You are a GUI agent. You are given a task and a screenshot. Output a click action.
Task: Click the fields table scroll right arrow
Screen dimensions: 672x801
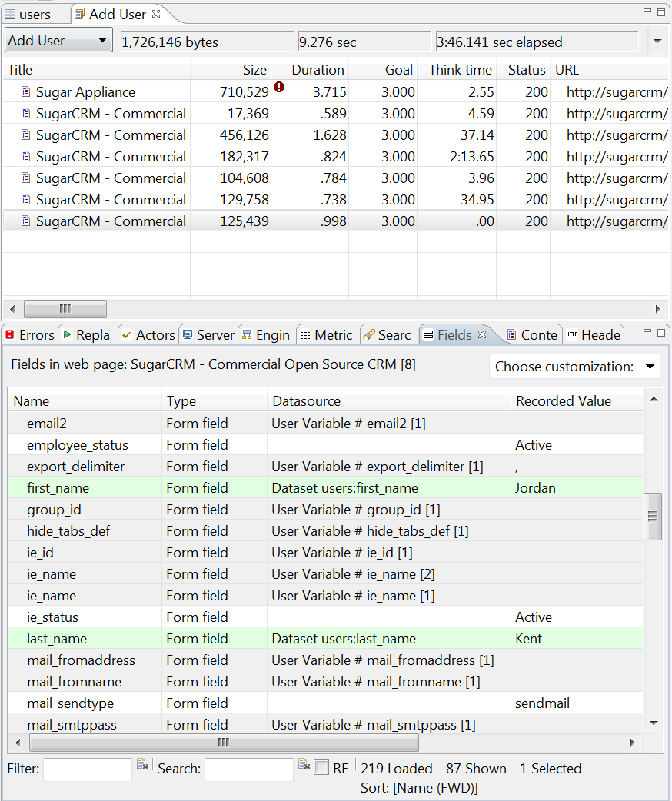pos(633,743)
